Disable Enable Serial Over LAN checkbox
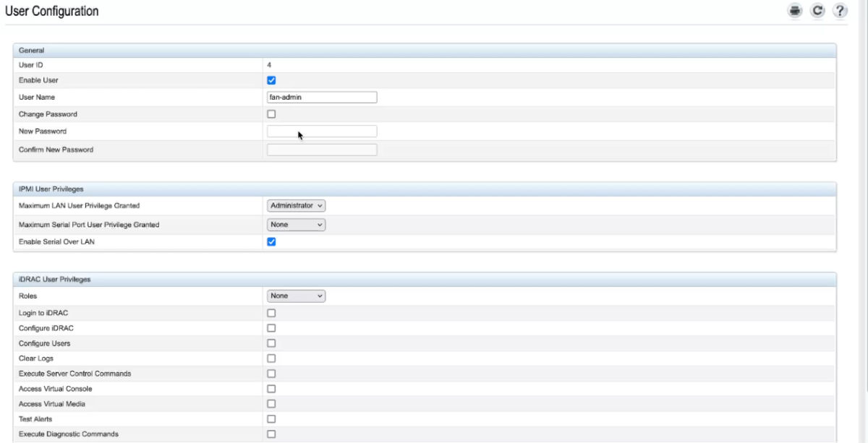Image resolution: width=868 pixels, height=443 pixels. (271, 242)
